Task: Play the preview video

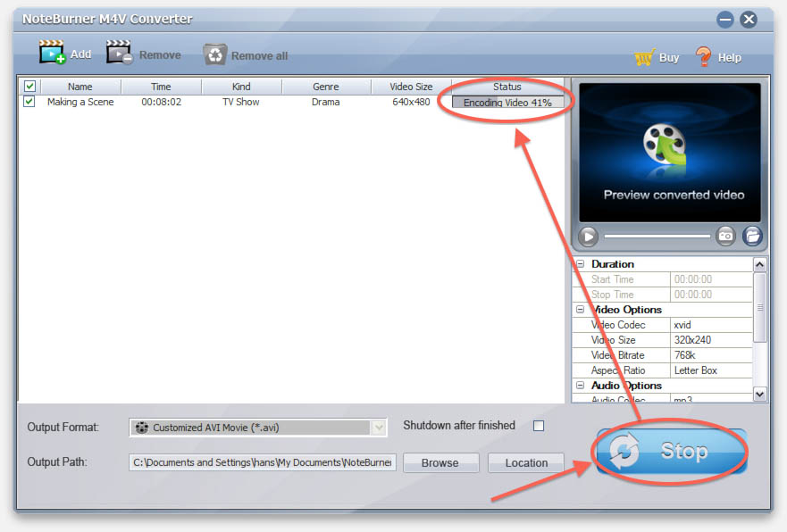Action: 588,237
